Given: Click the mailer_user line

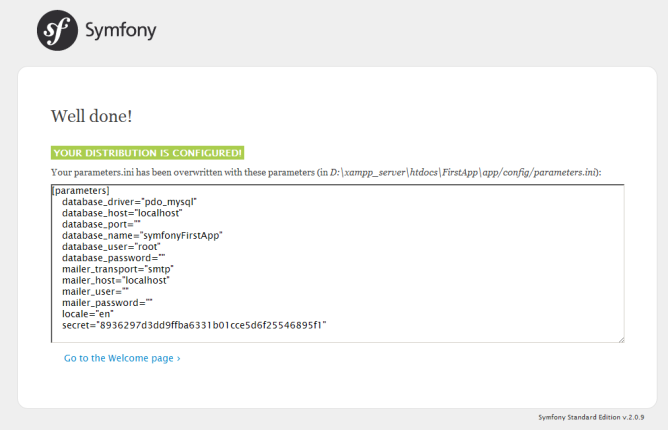Looking at the screenshot, I should (95, 291).
